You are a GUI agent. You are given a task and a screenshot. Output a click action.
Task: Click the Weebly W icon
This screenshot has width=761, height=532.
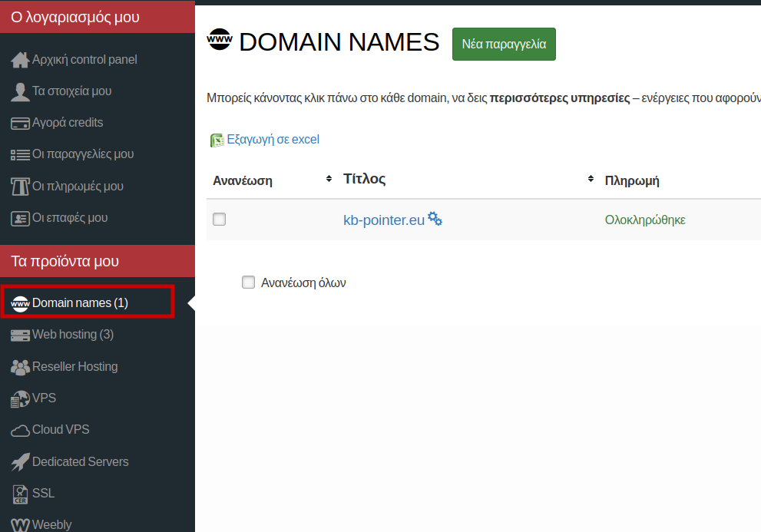20,525
